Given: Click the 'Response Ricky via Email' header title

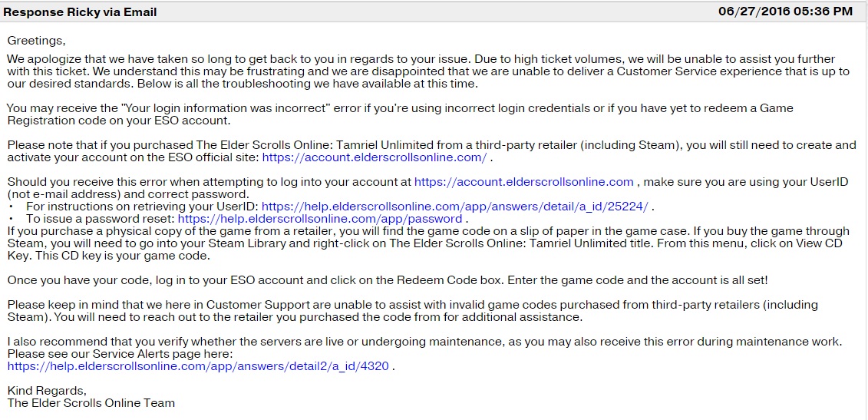Looking at the screenshot, I should 81,12.
